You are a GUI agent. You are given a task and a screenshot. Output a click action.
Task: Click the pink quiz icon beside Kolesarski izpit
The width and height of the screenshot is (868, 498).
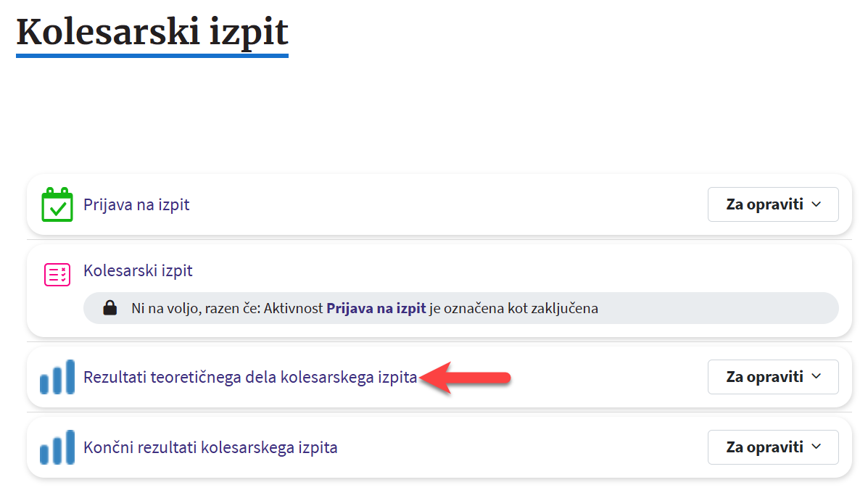(x=57, y=275)
